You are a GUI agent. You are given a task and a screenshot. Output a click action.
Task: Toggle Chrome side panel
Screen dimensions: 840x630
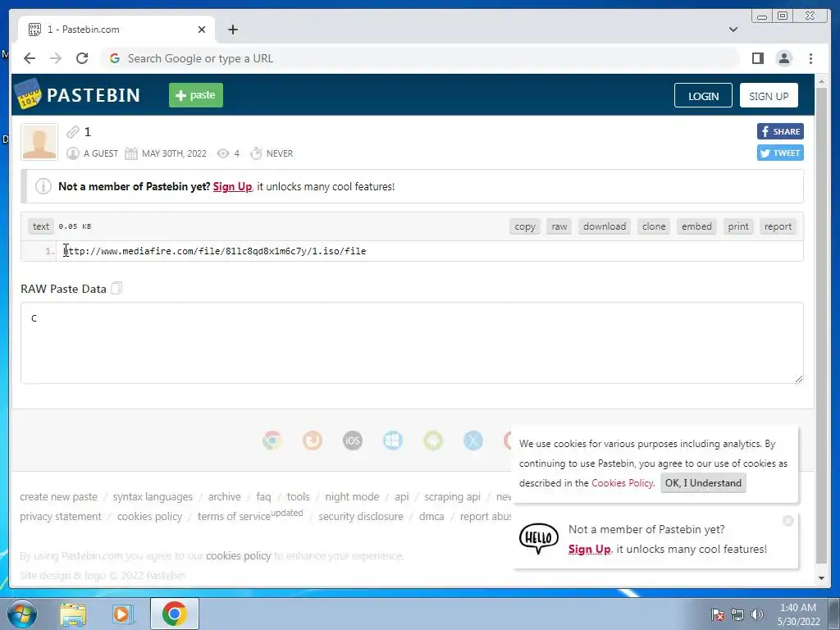(757, 58)
